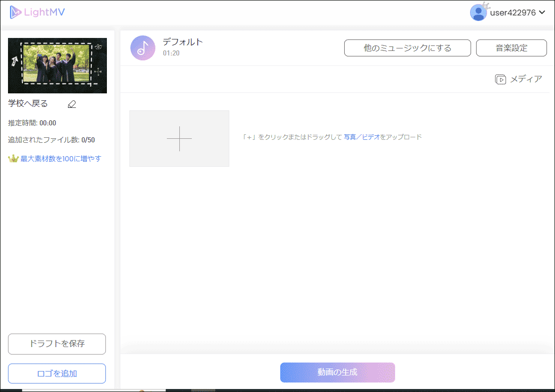Screen dimensions: 555x392
Task: Click 他のミュージックにする button
Action: pos(408,48)
